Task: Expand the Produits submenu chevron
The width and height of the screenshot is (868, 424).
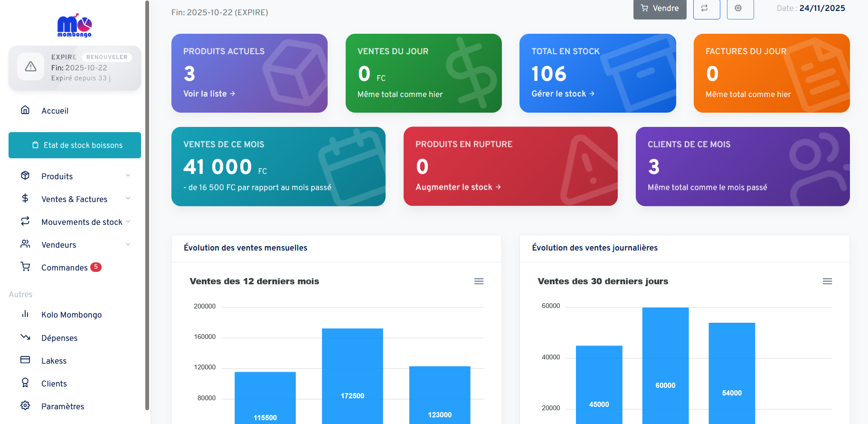Action: (x=128, y=176)
